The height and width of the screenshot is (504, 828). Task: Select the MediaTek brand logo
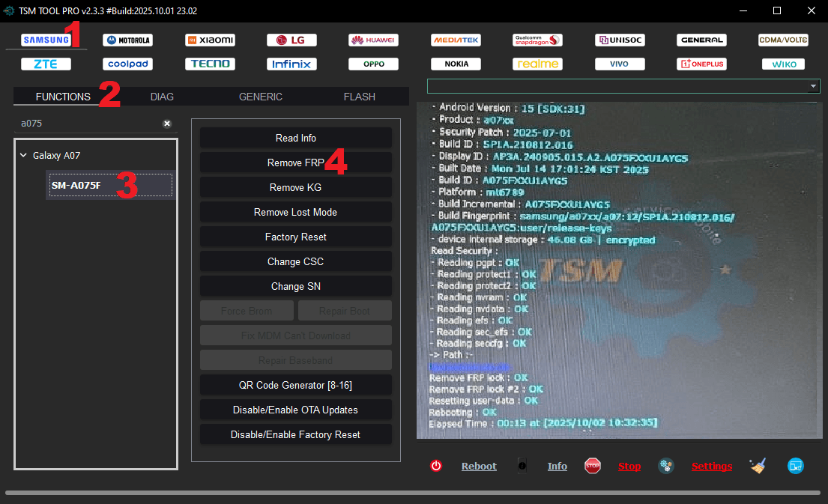(x=456, y=40)
